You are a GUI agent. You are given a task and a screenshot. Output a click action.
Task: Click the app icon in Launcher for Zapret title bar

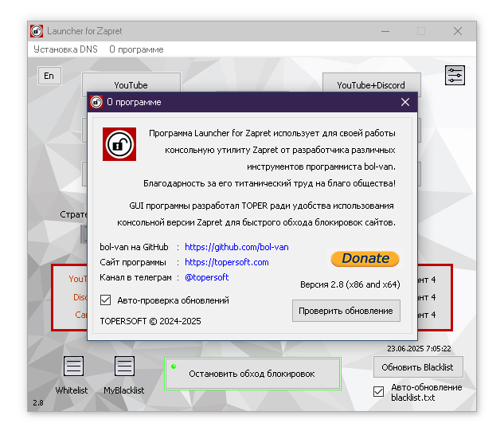click(x=37, y=31)
